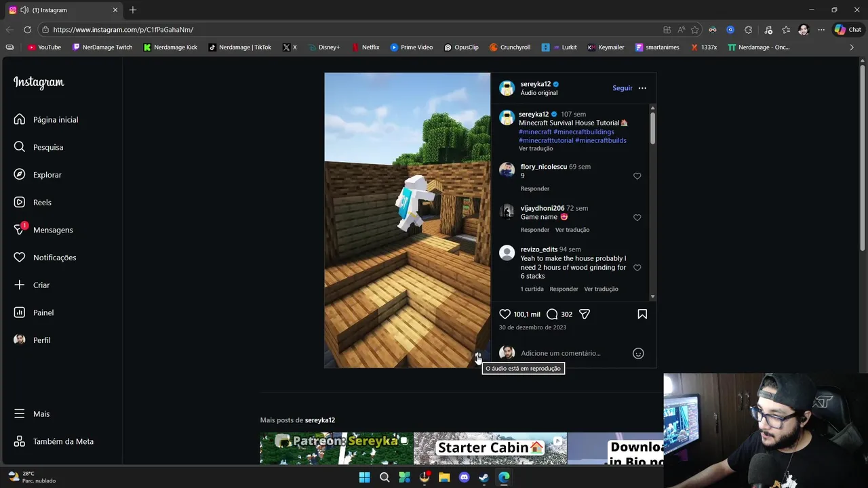Open Discord from taskbar

coord(464,477)
